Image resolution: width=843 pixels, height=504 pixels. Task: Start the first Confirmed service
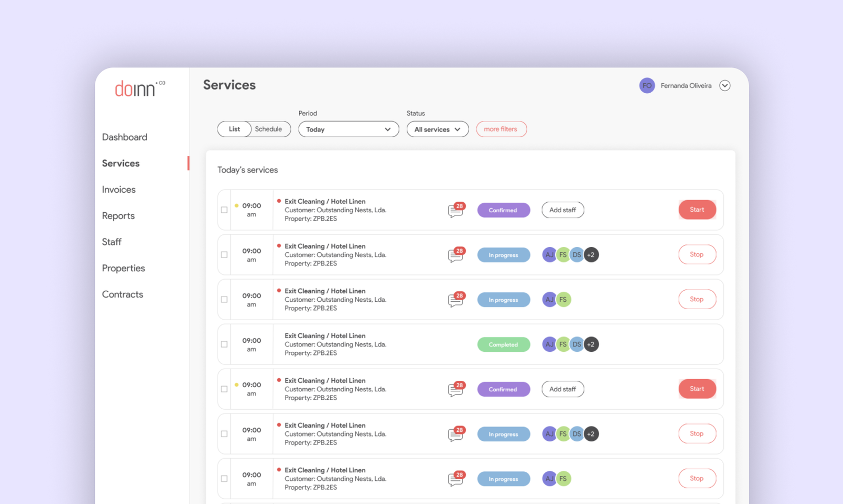point(697,210)
